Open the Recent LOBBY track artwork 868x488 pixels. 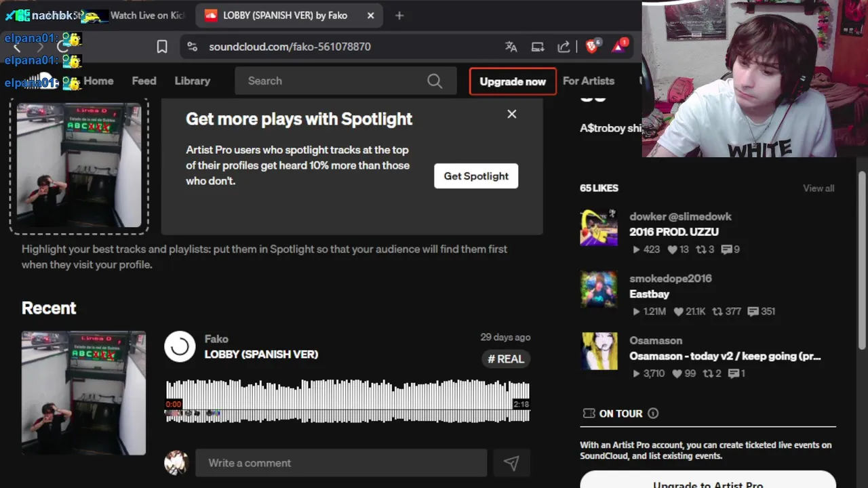83,393
